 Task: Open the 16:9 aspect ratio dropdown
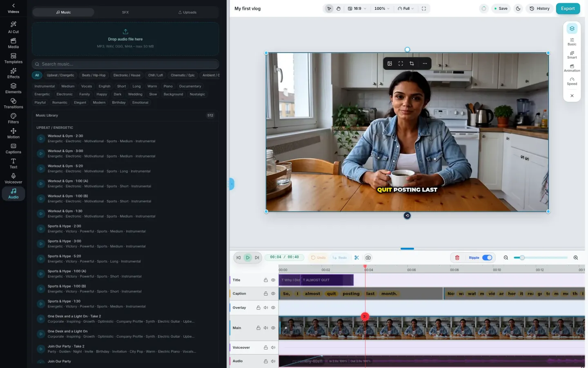pos(357,9)
